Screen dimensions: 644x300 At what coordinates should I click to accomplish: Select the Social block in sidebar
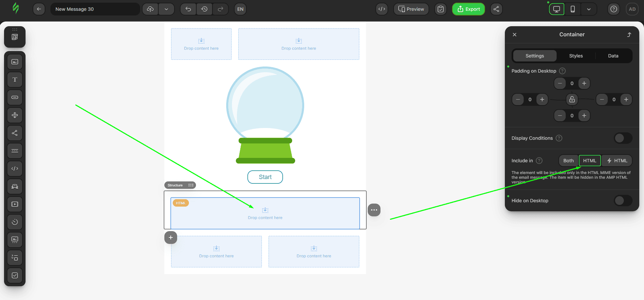coord(15,133)
